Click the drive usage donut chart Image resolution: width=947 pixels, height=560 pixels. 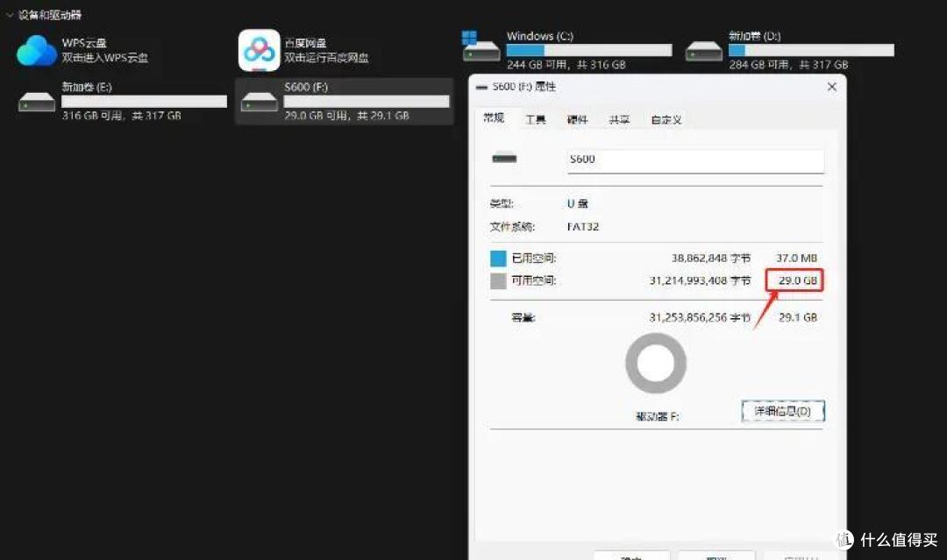(656, 364)
